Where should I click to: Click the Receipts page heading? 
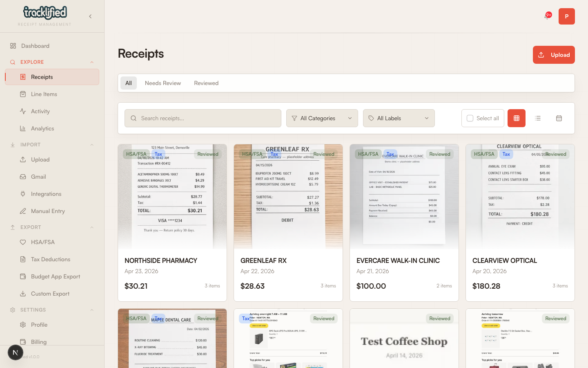[x=141, y=54]
